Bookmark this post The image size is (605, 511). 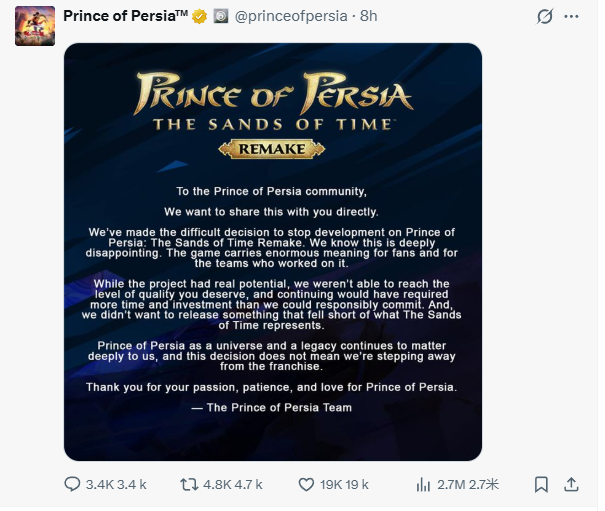tap(541, 484)
